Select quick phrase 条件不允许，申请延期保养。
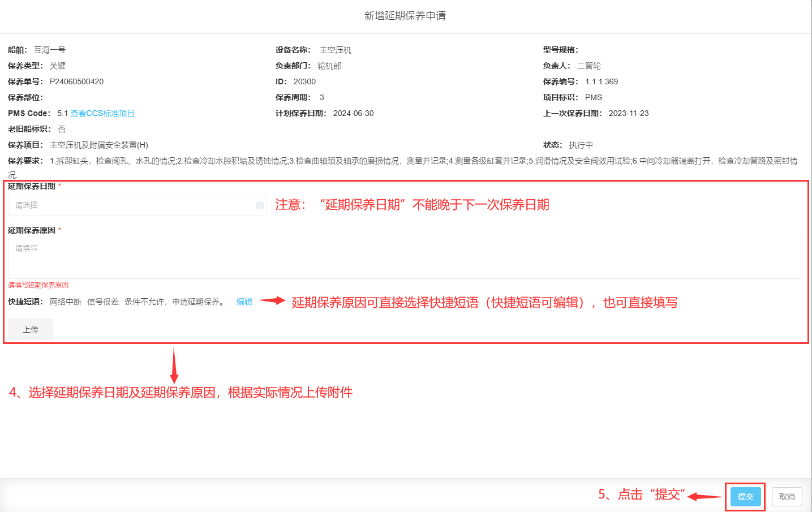The width and height of the screenshot is (812, 512). click(174, 302)
